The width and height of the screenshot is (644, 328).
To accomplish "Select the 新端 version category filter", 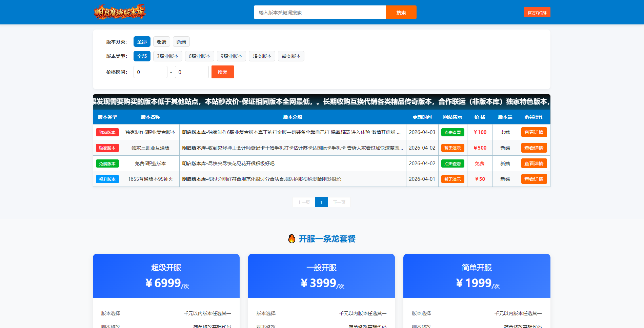I will (x=181, y=41).
